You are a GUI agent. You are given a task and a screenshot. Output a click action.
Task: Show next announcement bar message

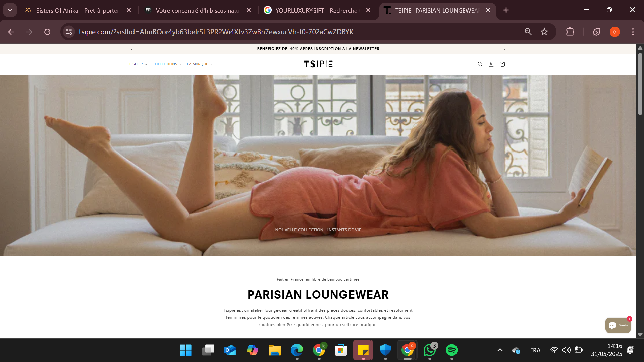coord(505,49)
